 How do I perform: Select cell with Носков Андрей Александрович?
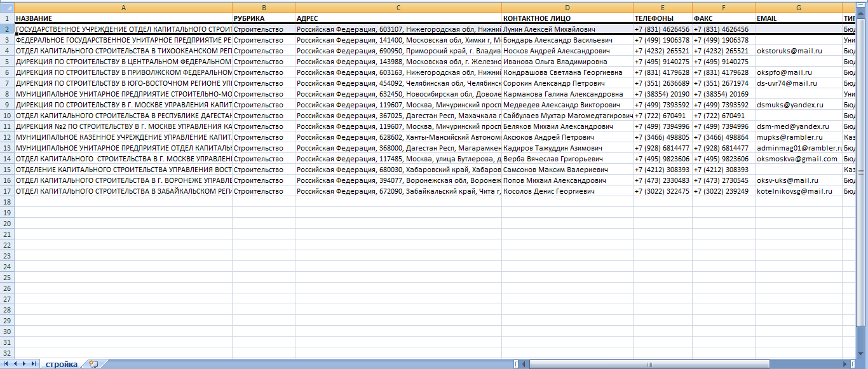(567, 51)
